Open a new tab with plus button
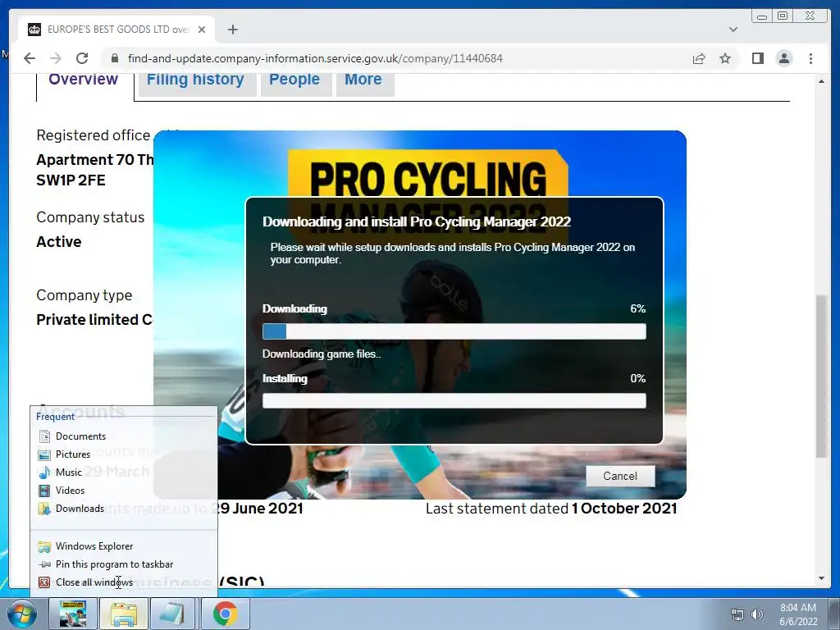 pos(232,30)
